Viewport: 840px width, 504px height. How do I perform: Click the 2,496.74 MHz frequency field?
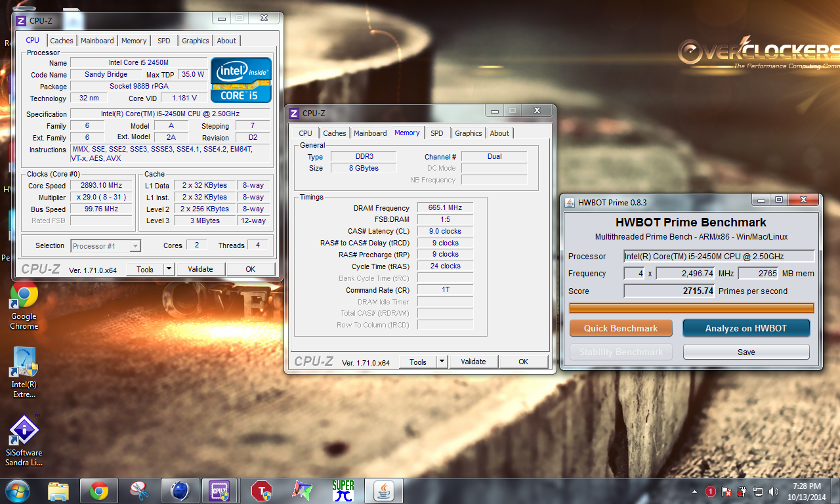[685, 273]
